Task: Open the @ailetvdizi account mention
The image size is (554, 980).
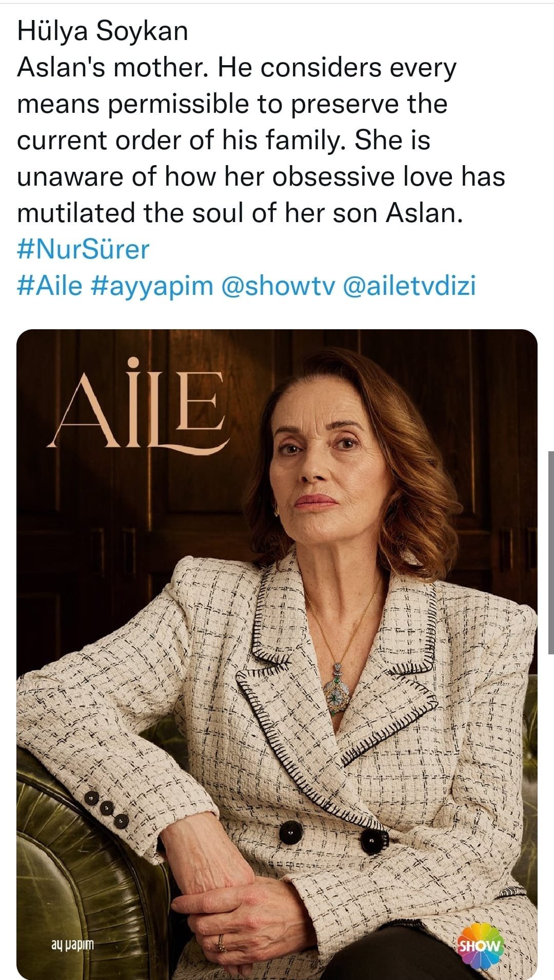Action: point(408,286)
